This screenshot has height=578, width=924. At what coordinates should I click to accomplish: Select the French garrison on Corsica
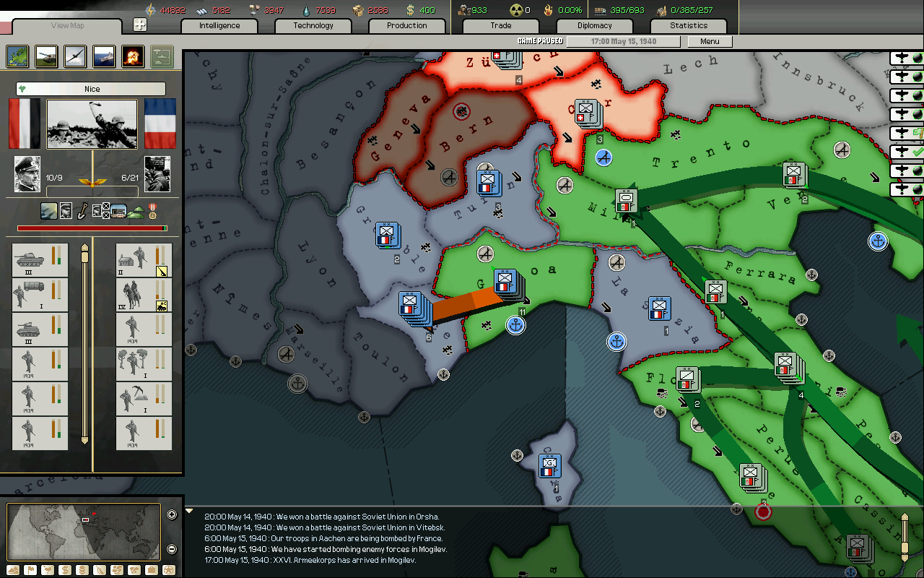[549, 466]
